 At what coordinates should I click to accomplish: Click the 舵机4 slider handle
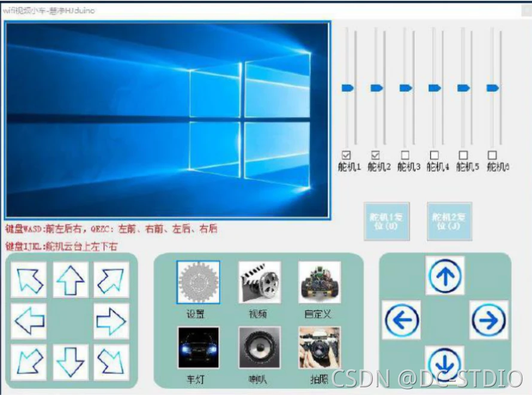tap(435, 88)
